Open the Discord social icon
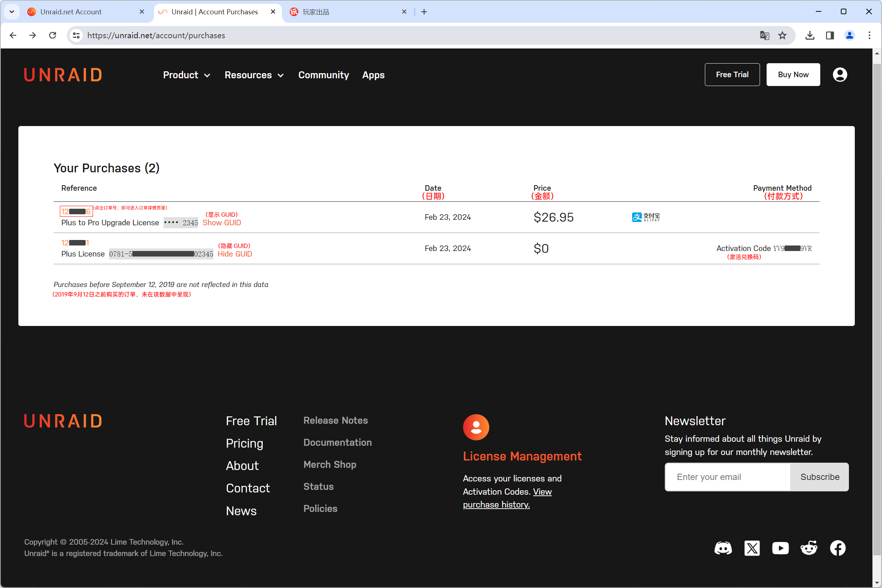Image resolution: width=882 pixels, height=588 pixels. click(x=723, y=548)
